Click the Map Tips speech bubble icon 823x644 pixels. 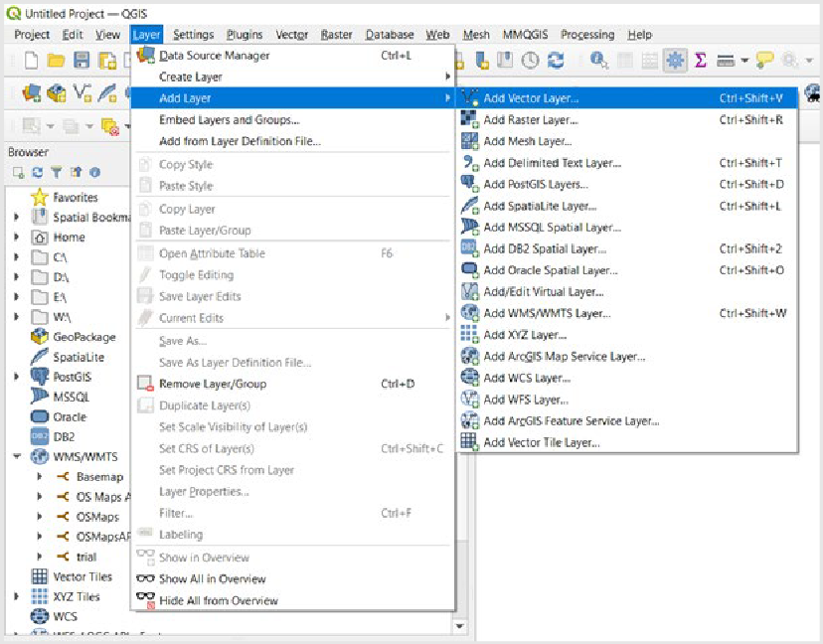764,61
